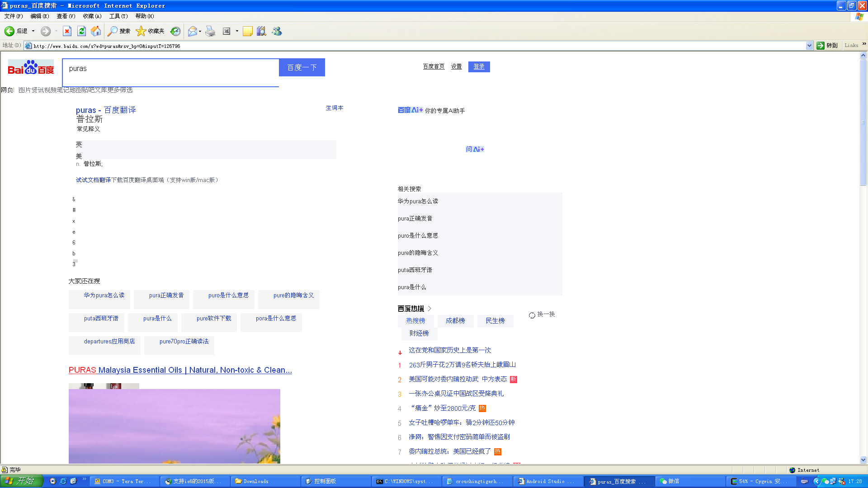
Task: Open the Mail icon dropdown arrow
Action: pos(200,31)
